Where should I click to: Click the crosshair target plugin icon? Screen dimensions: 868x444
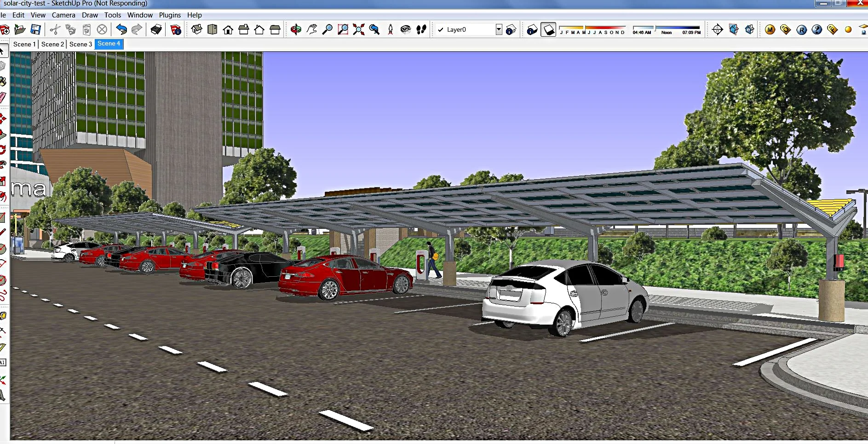[x=718, y=30]
